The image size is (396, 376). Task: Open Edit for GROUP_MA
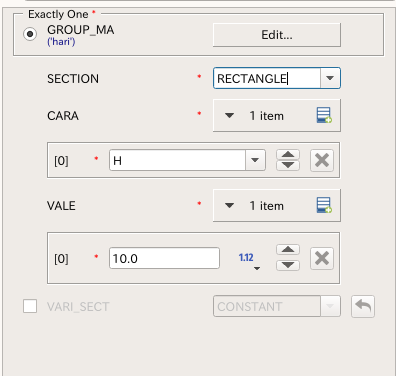[277, 35]
